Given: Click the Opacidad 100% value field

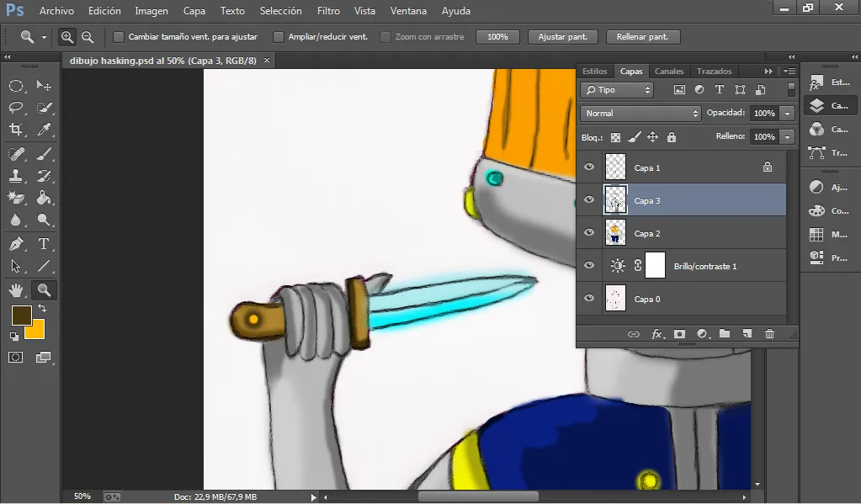Looking at the screenshot, I should pos(764,113).
